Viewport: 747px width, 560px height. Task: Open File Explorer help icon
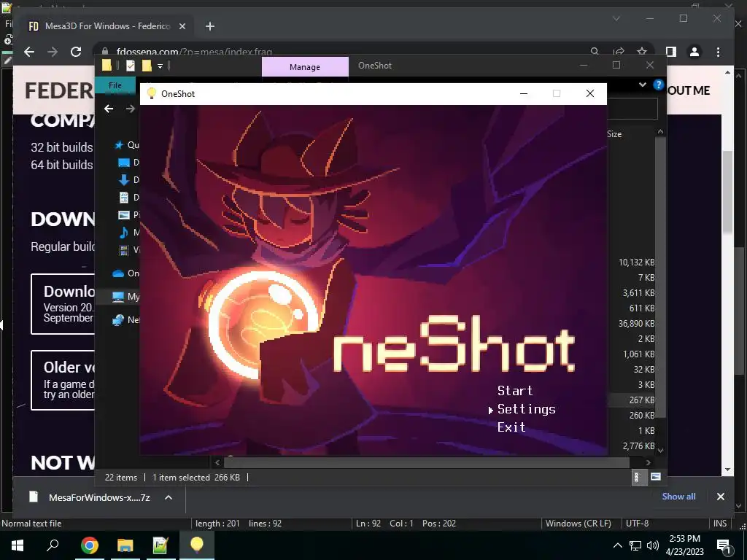[x=659, y=85]
